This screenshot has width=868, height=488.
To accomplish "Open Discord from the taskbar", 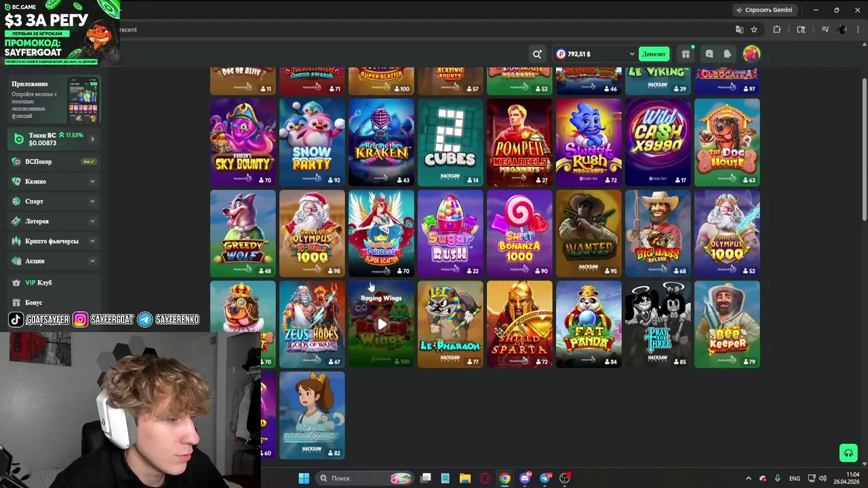I will pyautogui.click(x=525, y=478).
